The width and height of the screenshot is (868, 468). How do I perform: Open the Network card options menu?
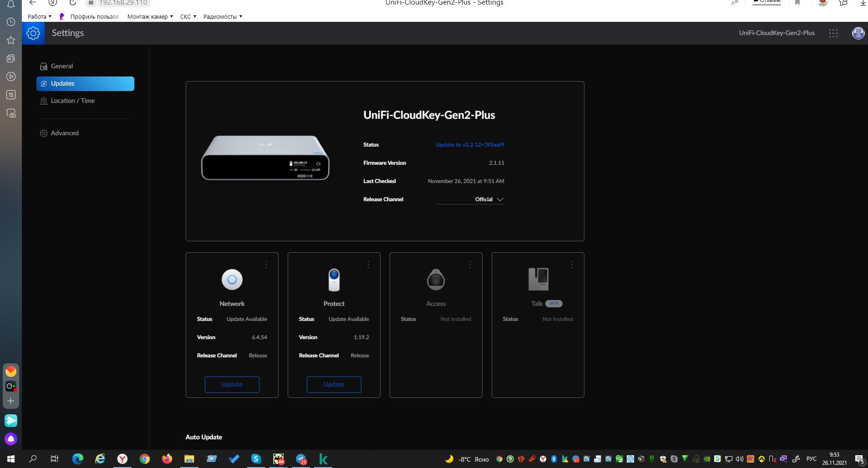coord(266,264)
